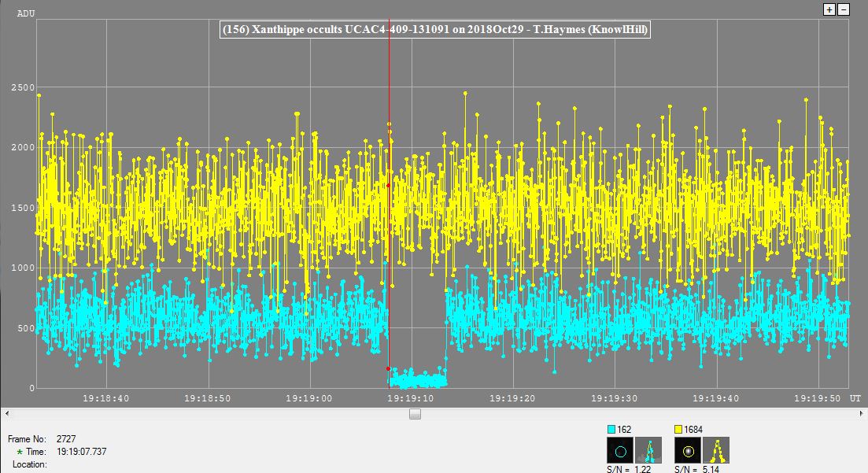Click the frame number value 2727
The width and height of the screenshot is (868, 473).
coord(68,439)
